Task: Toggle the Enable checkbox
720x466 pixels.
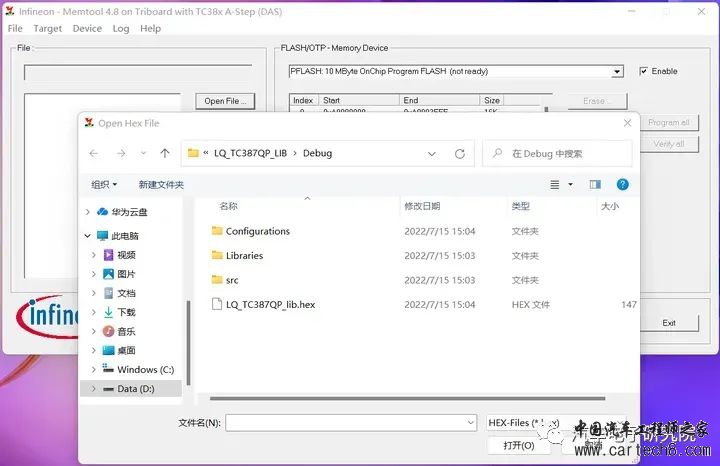Action: coord(644,71)
